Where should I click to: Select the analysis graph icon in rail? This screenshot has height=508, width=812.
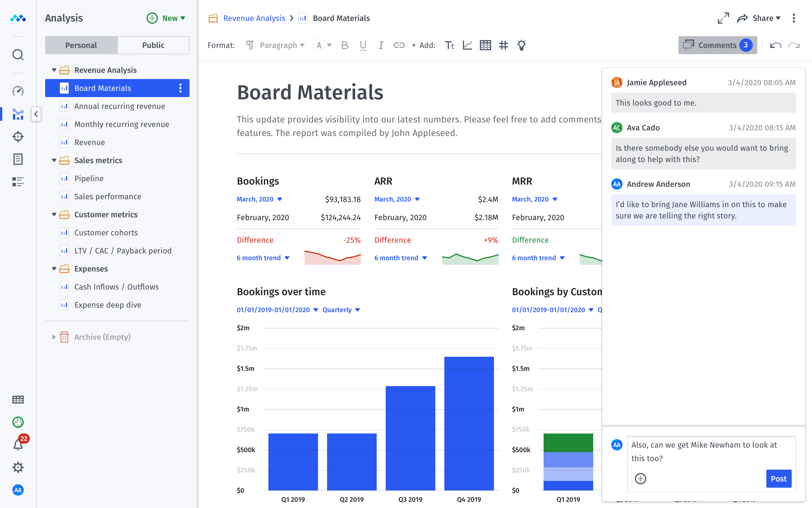(x=18, y=114)
